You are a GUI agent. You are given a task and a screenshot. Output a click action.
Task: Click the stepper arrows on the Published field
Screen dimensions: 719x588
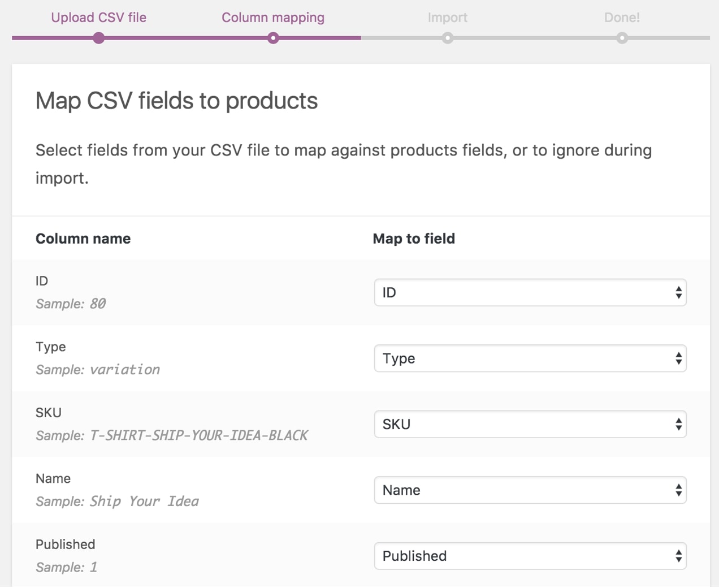(x=678, y=556)
